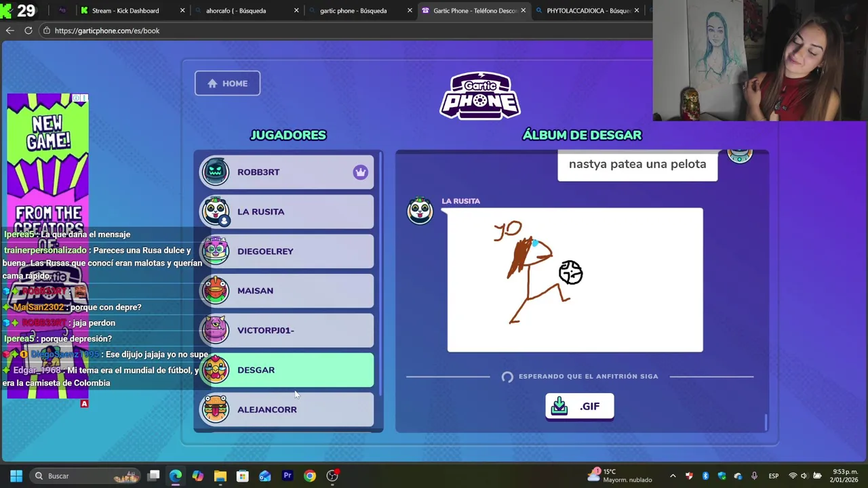Click the taskbar Buscar search box

pyautogui.click(x=87, y=476)
